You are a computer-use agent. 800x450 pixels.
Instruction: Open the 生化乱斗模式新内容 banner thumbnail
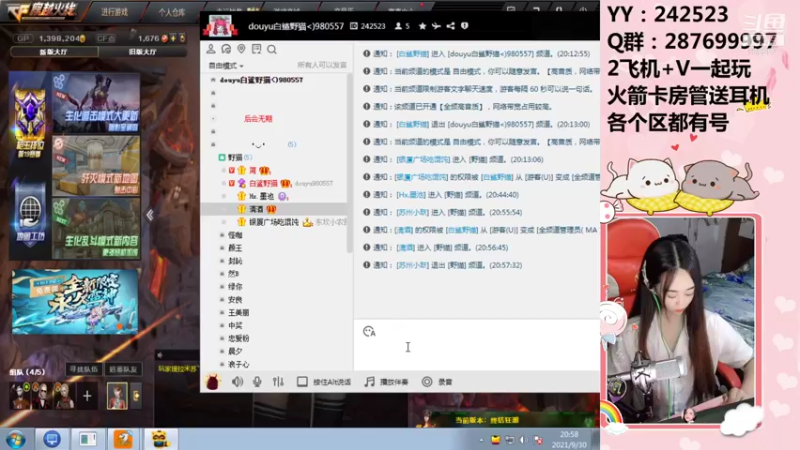[x=96, y=228]
